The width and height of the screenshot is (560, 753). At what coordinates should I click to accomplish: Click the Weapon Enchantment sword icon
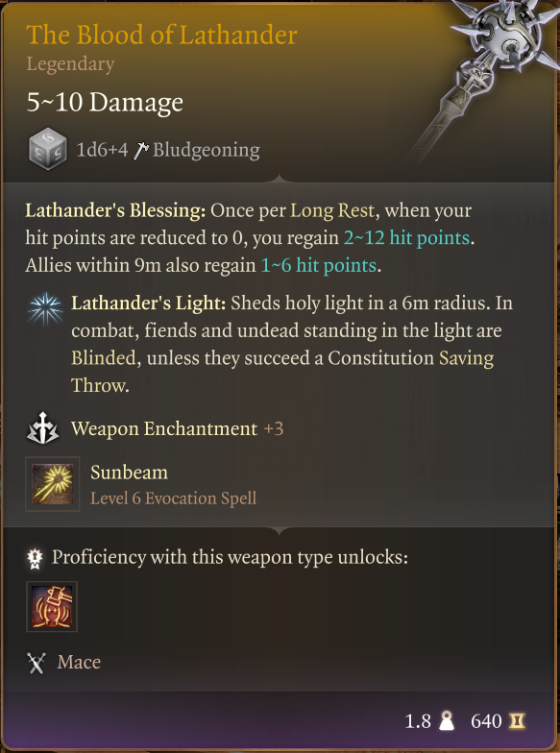42,428
